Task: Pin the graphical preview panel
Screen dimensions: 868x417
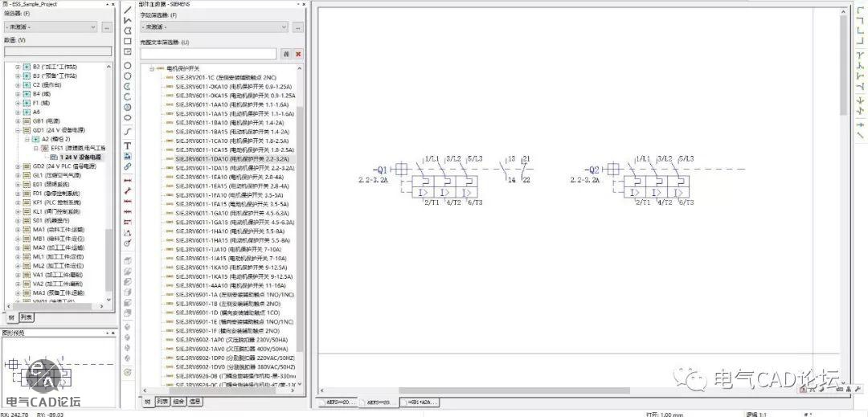Action: click(x=108, y=333)
